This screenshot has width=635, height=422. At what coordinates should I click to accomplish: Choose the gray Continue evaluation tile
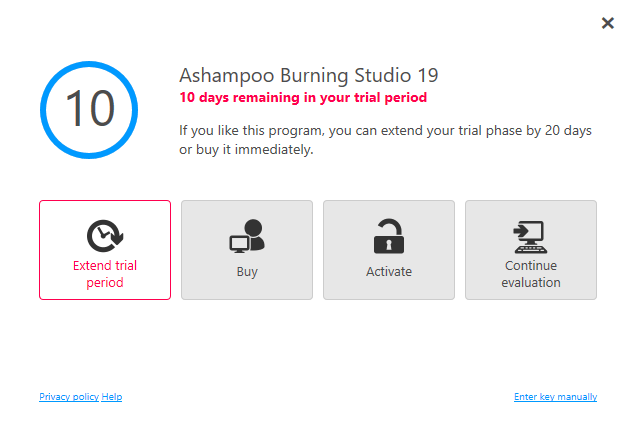(531, 250)
